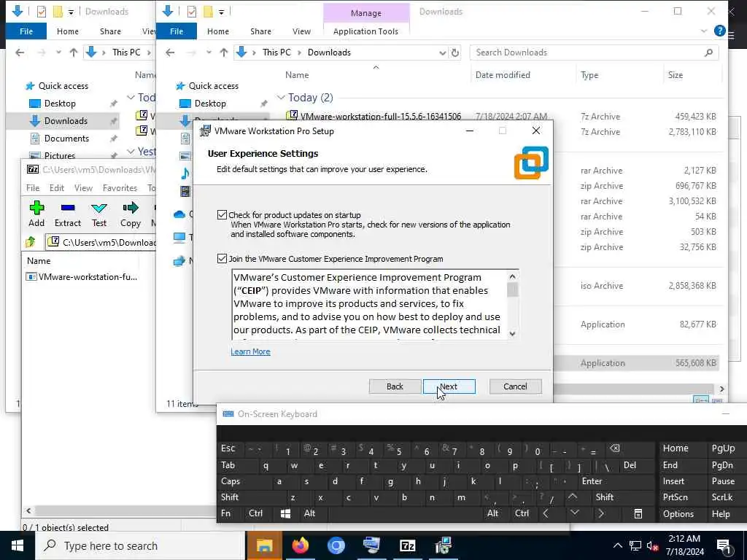Image resolution: width=747 pixels, height=560 pixels.
Task: Open File Explorer from the taskbar
Action: [264, 545]
